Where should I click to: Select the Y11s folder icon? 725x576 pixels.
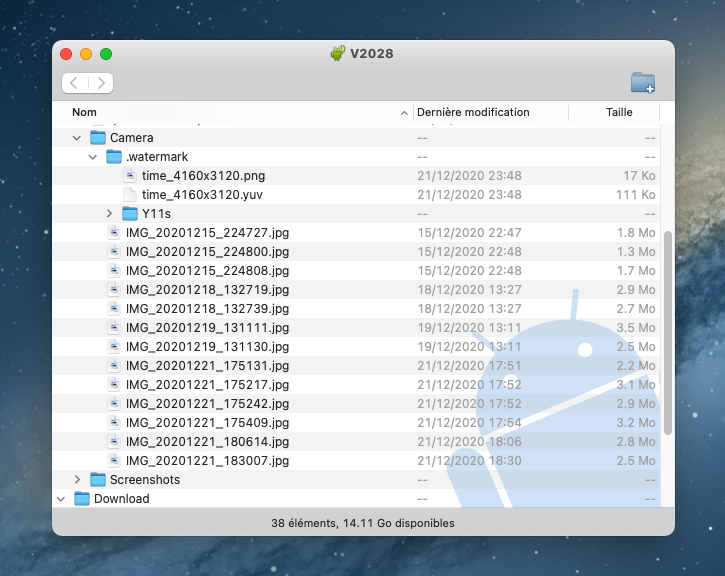point(130,214)
